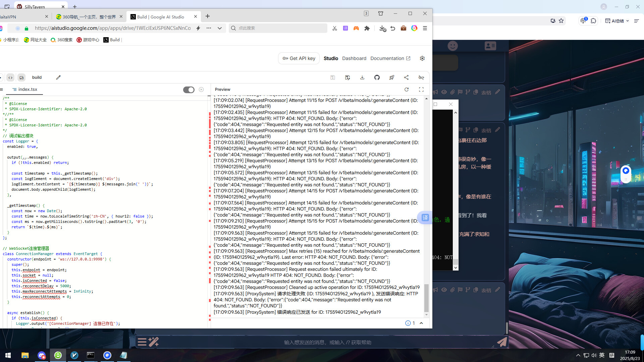Open File Explorer from the taskbar

click(x=25, y=355)
